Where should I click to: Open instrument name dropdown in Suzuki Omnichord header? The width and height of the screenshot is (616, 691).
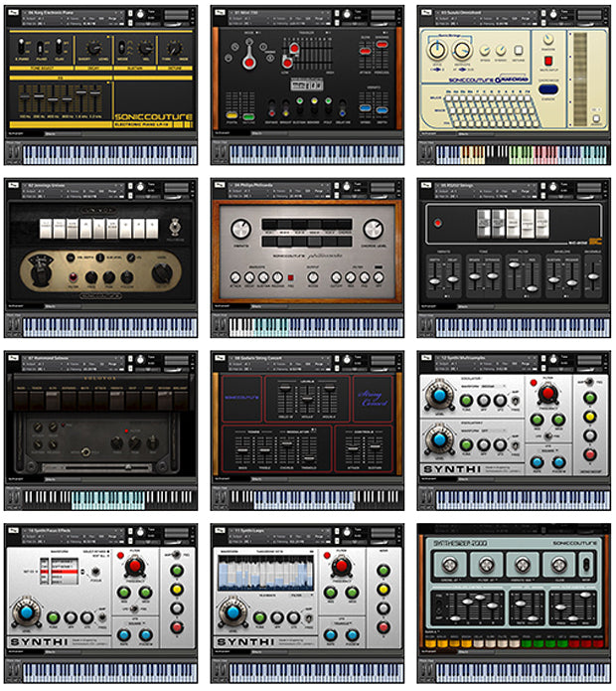point(488,13)
